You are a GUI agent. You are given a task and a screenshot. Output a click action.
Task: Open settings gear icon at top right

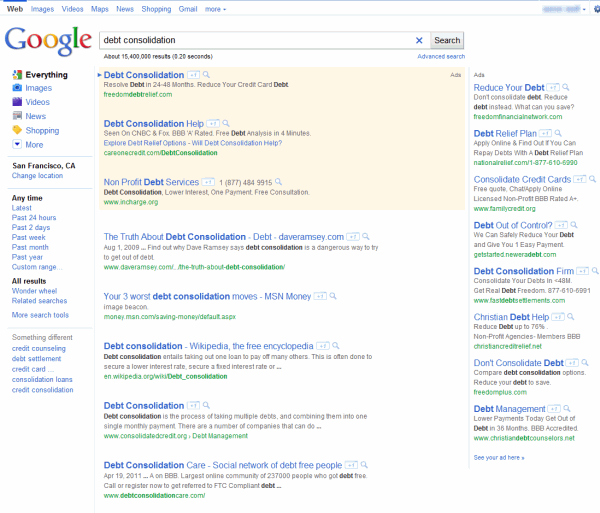(597, 9)
